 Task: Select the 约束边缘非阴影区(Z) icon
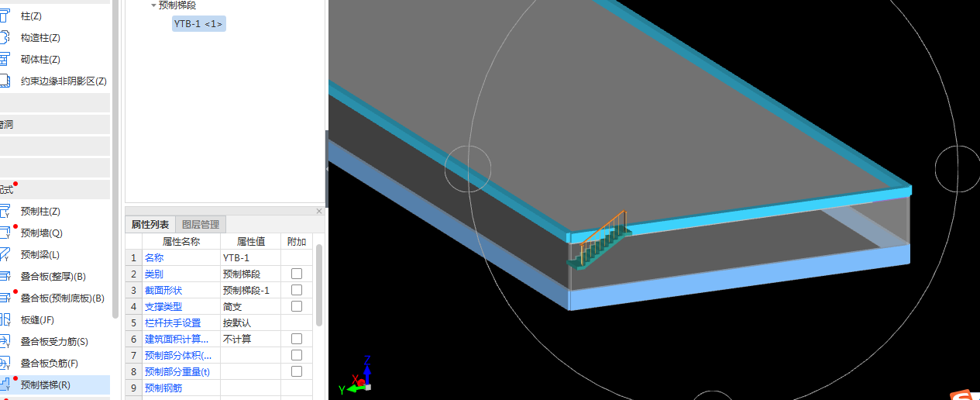click(5, 81)
